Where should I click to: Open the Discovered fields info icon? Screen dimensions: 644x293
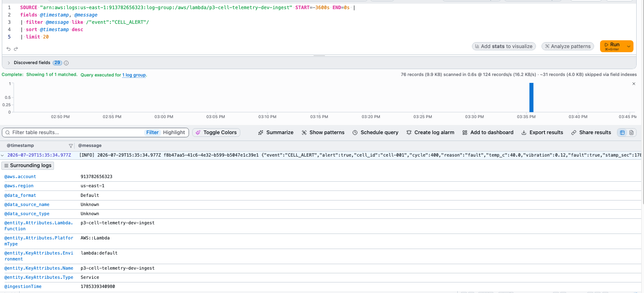point(66,63)
